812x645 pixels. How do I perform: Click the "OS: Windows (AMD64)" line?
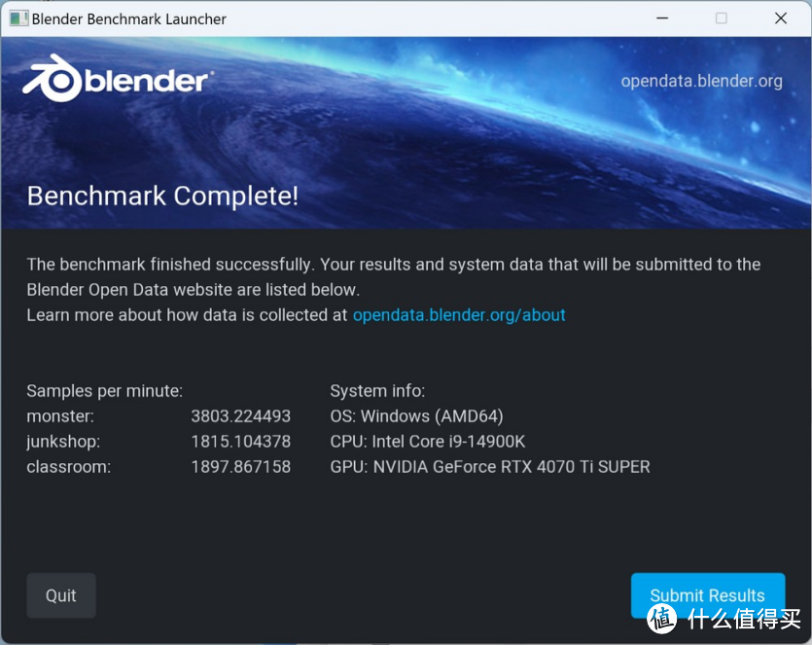click(x=417, y=416)
